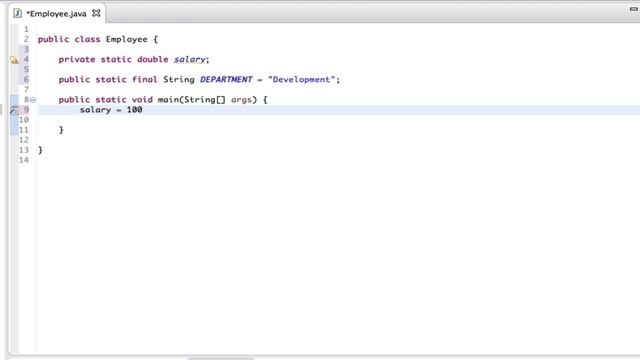Image resolution: width=640 pixels, height=360 pixels.
Task: Minimize the editor panel
Action: (x=634, y=9)
